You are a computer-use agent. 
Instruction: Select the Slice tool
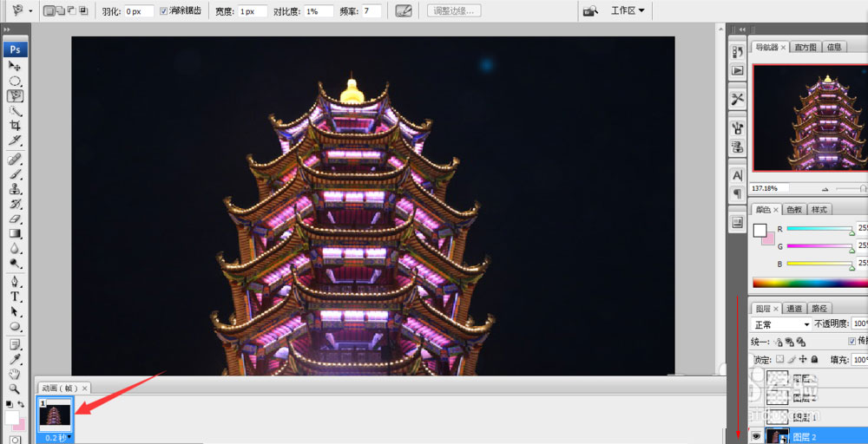click(x=15, y=140)
